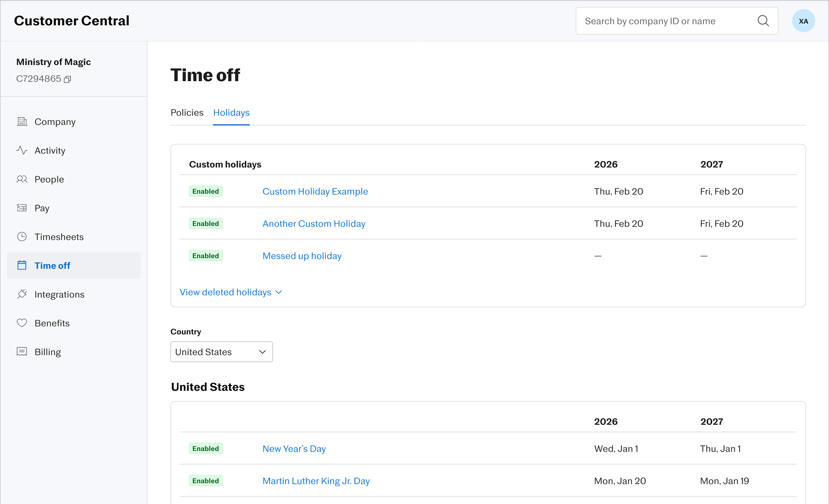Screen dimensions: 829x504
Task: Click the Time off calendar icon
Action: (22, 265)
